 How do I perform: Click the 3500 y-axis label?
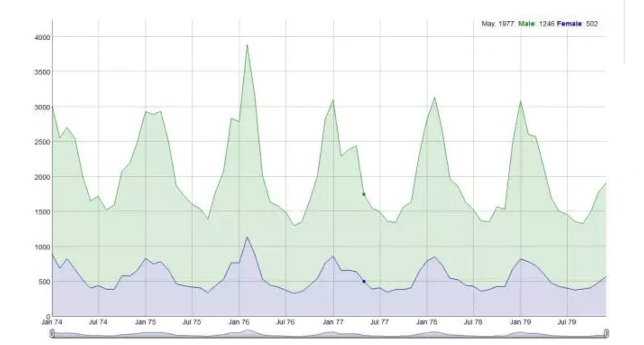(x=41, y=72)
